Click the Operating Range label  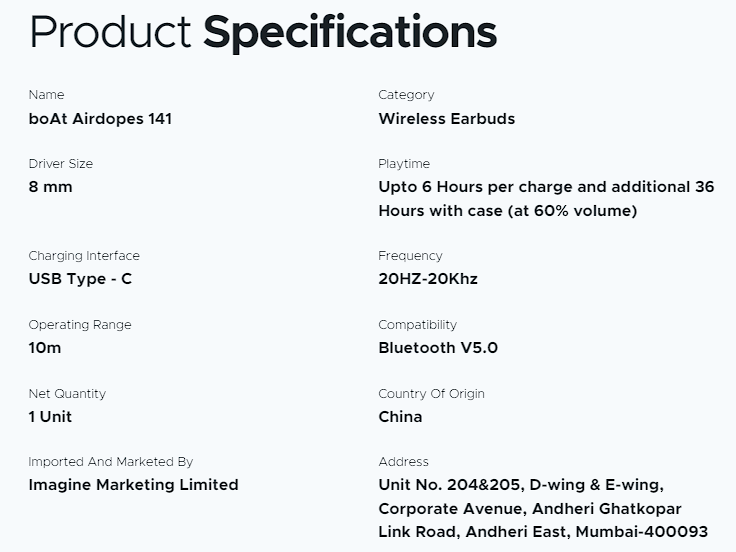80,324
